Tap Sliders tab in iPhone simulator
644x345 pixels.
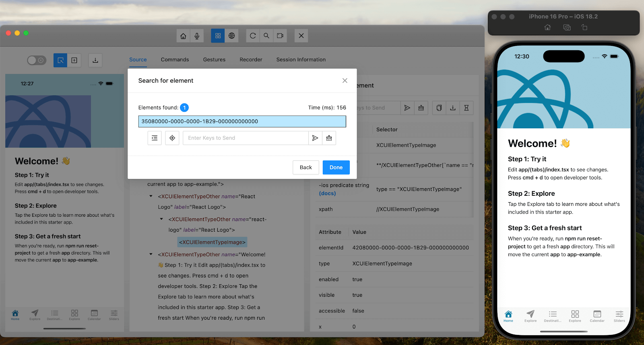[619, 316]
